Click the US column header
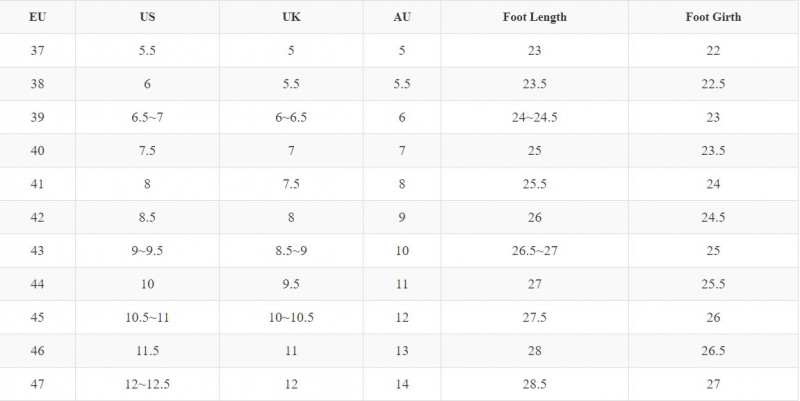The image size is (800, 401). click(x=147, y=17)
